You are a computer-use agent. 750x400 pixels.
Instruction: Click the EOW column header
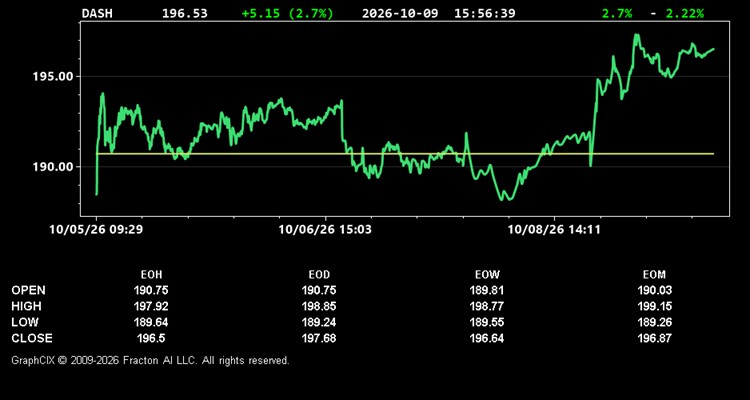tap(487, 275)
